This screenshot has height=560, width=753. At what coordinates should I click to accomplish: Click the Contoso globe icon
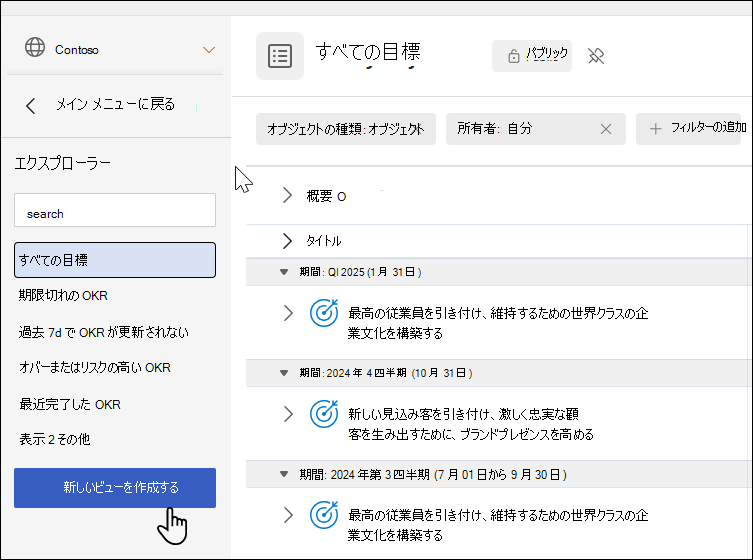35,47
